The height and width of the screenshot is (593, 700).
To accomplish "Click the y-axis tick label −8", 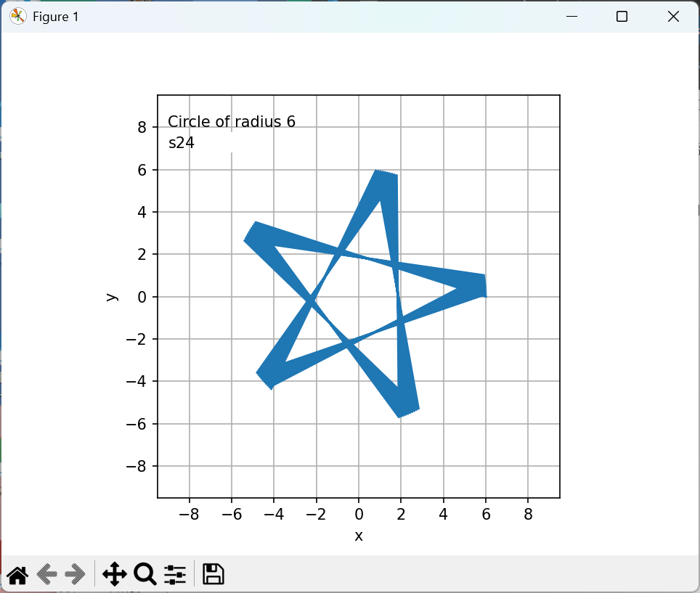I will tap(137, 466).
